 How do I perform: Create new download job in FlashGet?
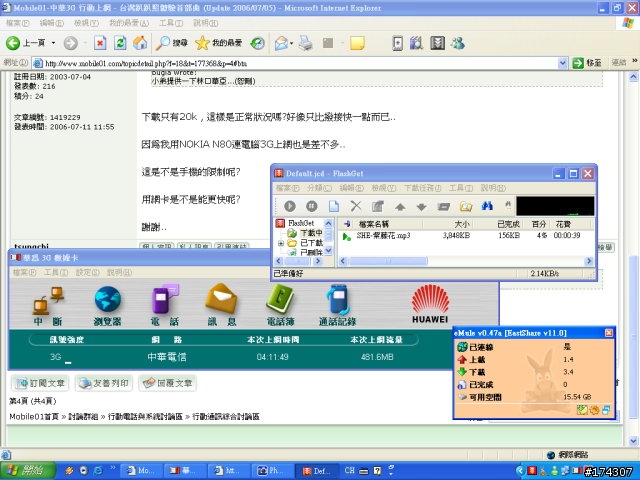(334, 206)
